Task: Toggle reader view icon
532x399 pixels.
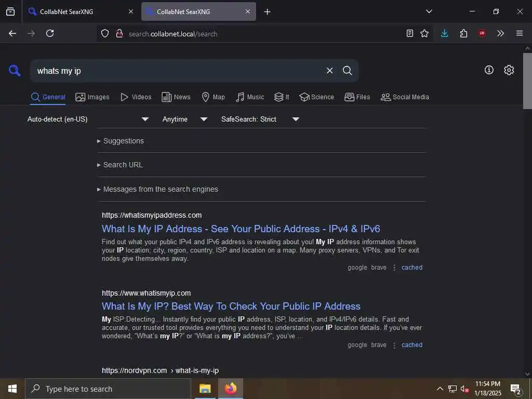Action: tap(410, 33)
